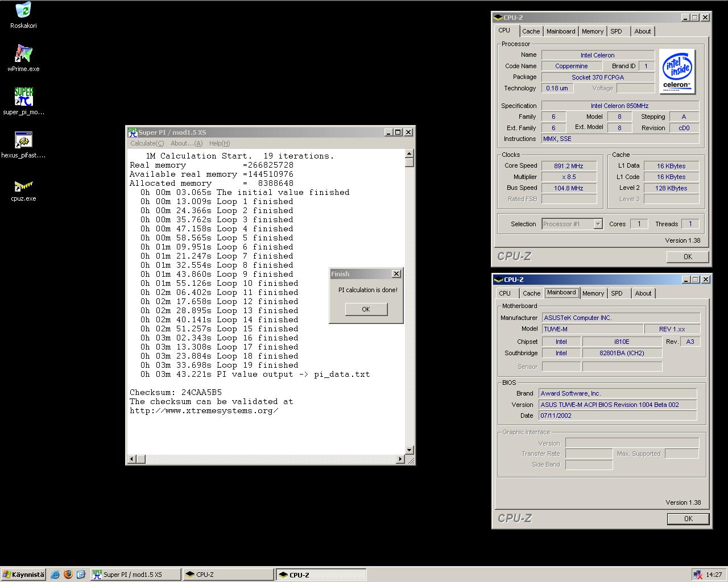Click the L1 Data 16 KBytes field
This screenshot has width=728, height=582.
(671, 166)
